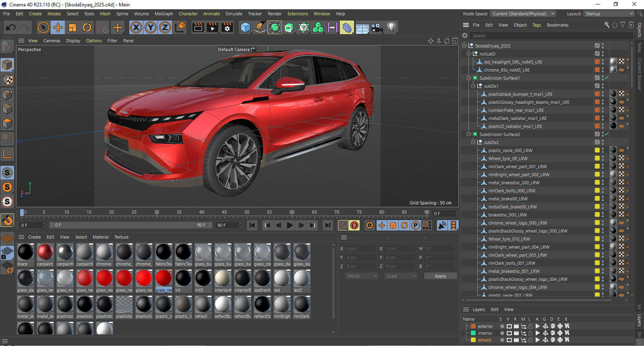Viewport: 644px width, 346px height.
Task: Click the Undo arrow icon
Action: [11, 27]
